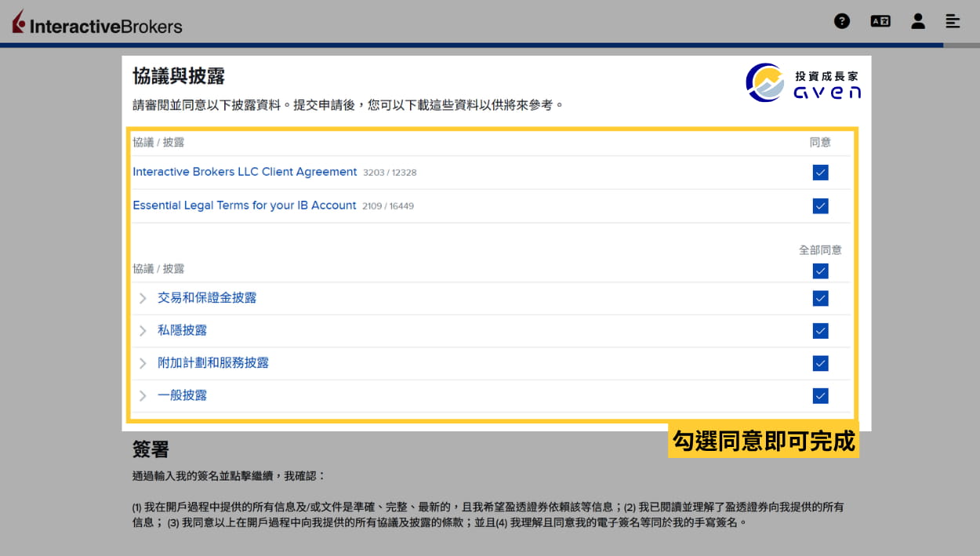The width and height of the screenshot is (980, 556).
Task: Uncheck agreement for Essential Legal Terms row
Action: 820,205
